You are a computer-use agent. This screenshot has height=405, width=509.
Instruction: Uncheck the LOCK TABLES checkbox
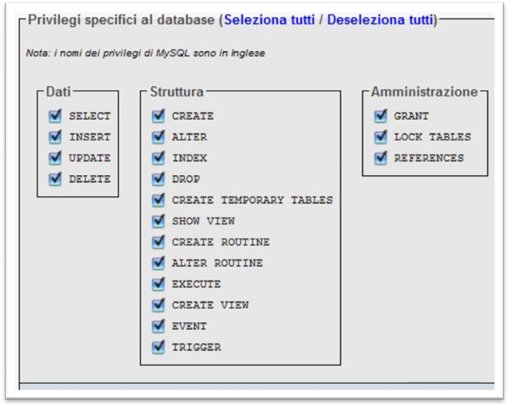coord(381,137)
